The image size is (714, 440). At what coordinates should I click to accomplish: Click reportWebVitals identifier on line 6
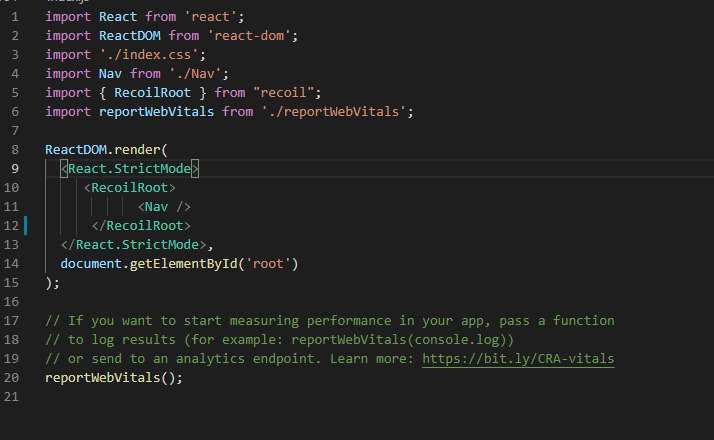pos(156,112)
